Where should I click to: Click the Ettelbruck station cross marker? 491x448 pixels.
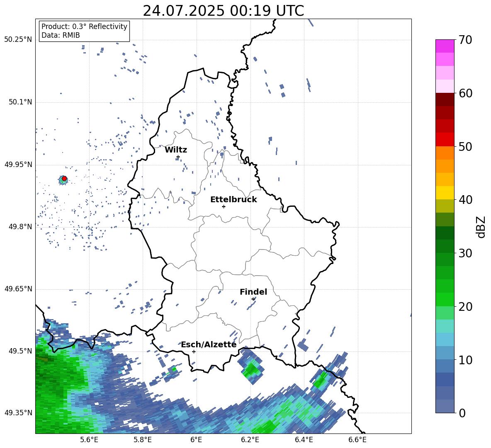click(x=224, y=206)
